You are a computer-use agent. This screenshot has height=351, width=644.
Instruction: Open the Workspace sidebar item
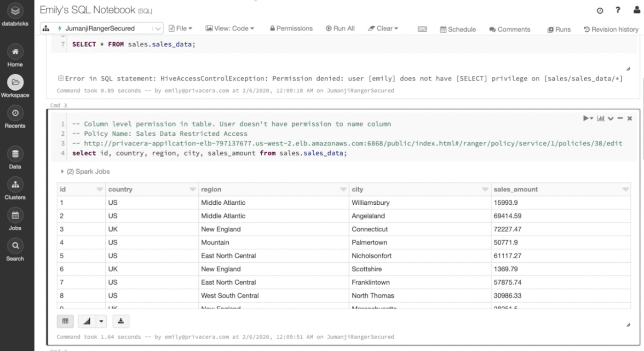coord(15,87)
